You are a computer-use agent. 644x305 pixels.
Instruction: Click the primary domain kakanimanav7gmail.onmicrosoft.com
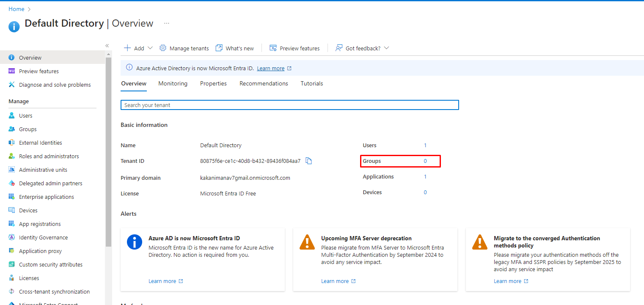tap(245, 178)
